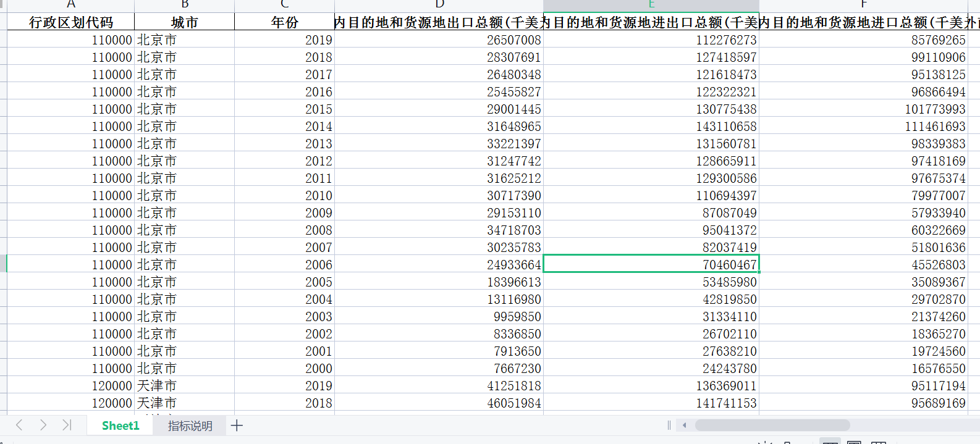Select the 出口总额 header cell in column D
This screenshot has height=444, width=980.
coord(439,22)
